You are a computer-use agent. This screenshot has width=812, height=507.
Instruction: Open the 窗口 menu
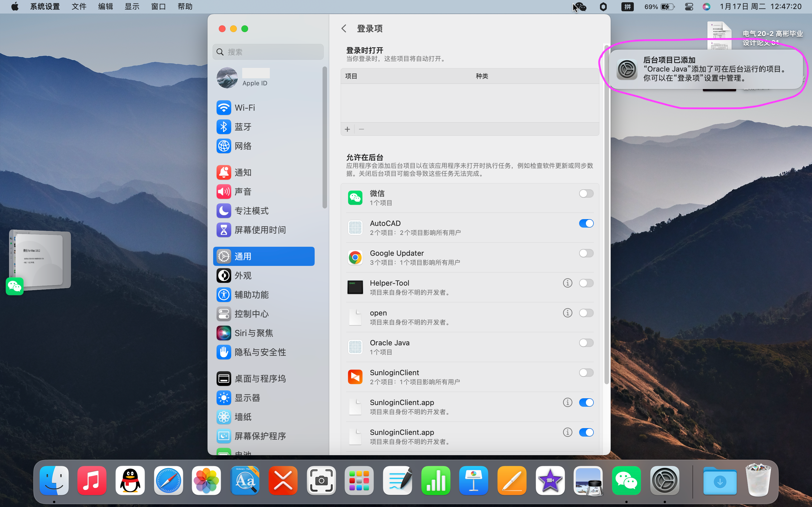click(158, 7)
